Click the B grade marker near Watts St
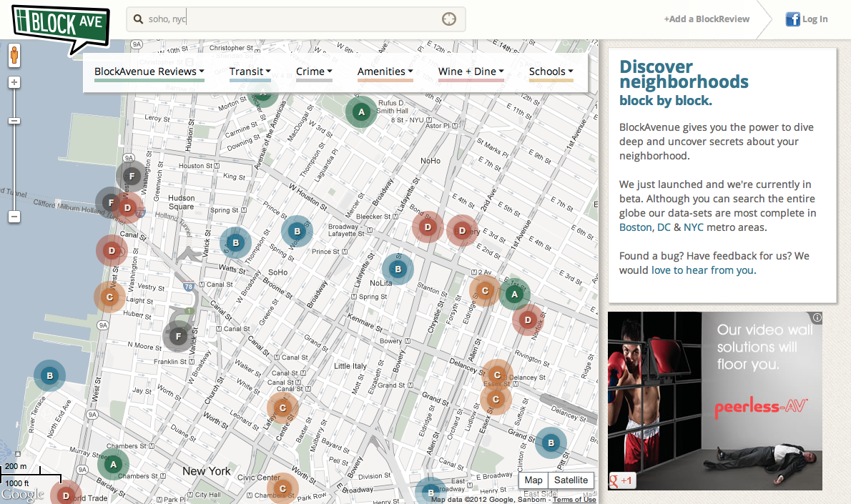 coord(235,242)
